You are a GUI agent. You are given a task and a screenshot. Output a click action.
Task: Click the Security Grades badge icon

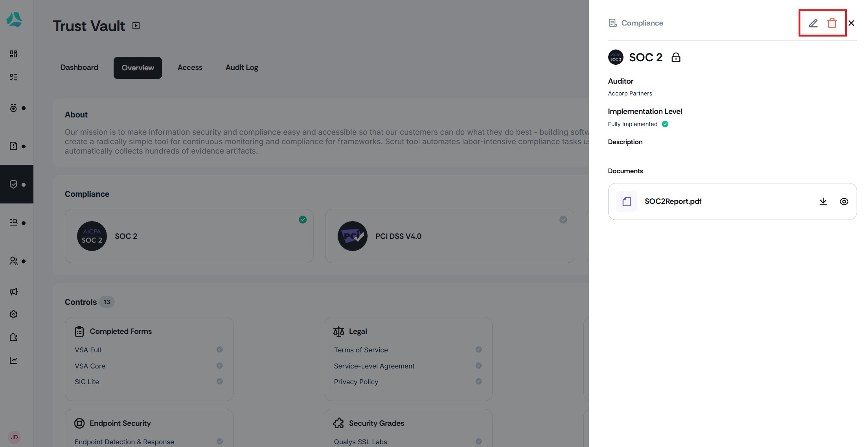coord(338,423)
